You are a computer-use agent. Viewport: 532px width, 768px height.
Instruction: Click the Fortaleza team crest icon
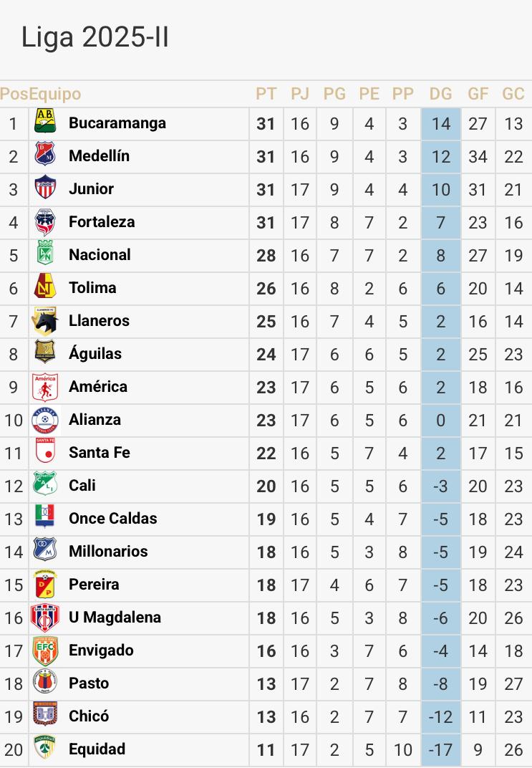click(45, 221)
